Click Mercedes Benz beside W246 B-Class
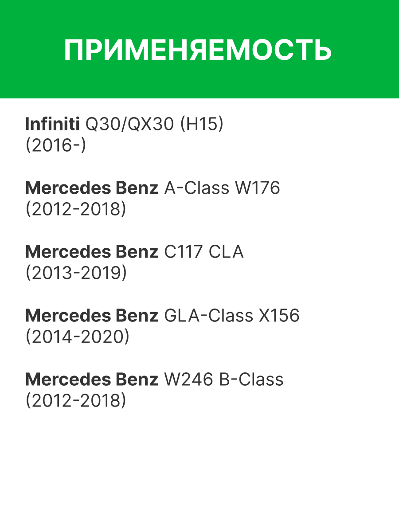Screen dimensions: 399x532 coord(91,380)
